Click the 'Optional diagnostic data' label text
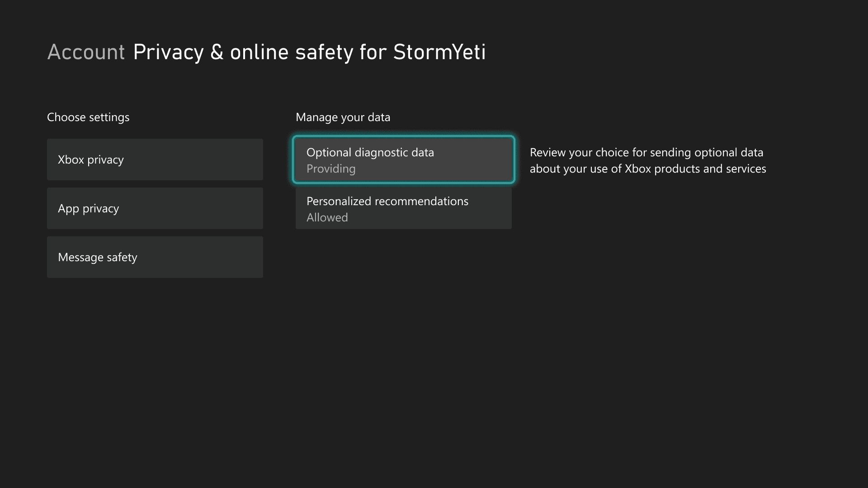Image resolution: width=868 pixels, height=488 pixels. 370,152
